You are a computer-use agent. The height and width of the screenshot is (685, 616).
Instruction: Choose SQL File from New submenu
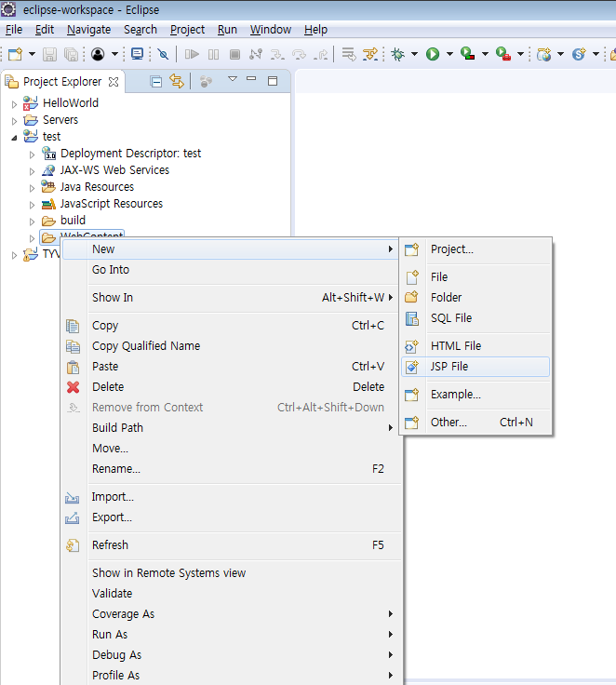(x=475, y=318)
